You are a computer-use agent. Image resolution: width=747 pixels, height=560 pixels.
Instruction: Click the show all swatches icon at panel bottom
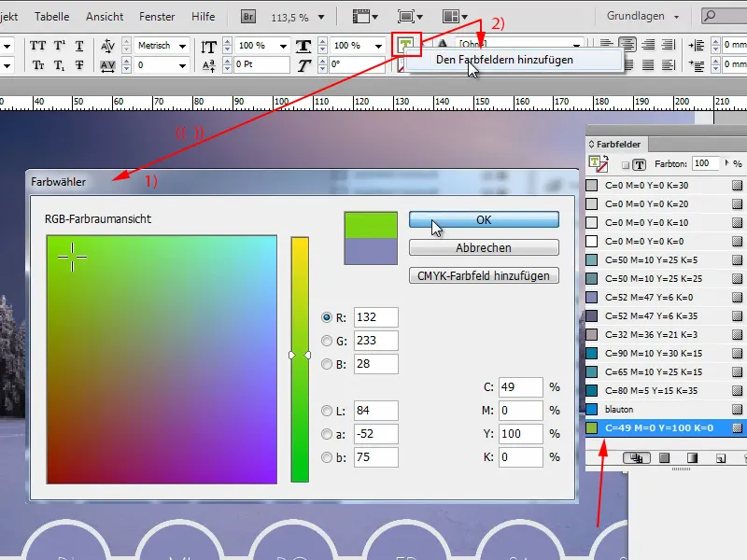click(637, 458)
